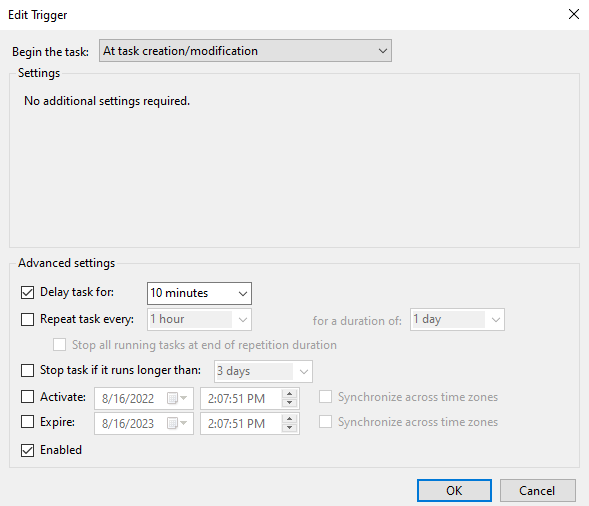Click the Cancel button

click(x=538, y=490)
